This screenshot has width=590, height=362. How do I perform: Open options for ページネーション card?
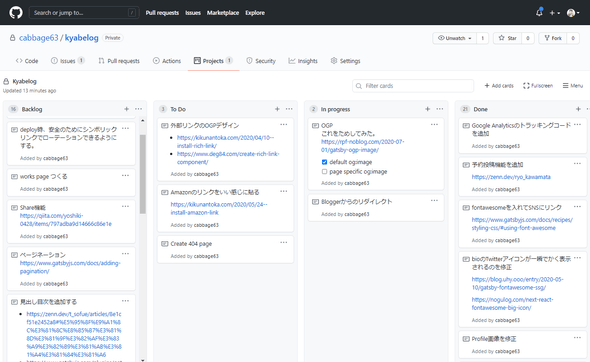pyautogui.click(x=125, y=254)
